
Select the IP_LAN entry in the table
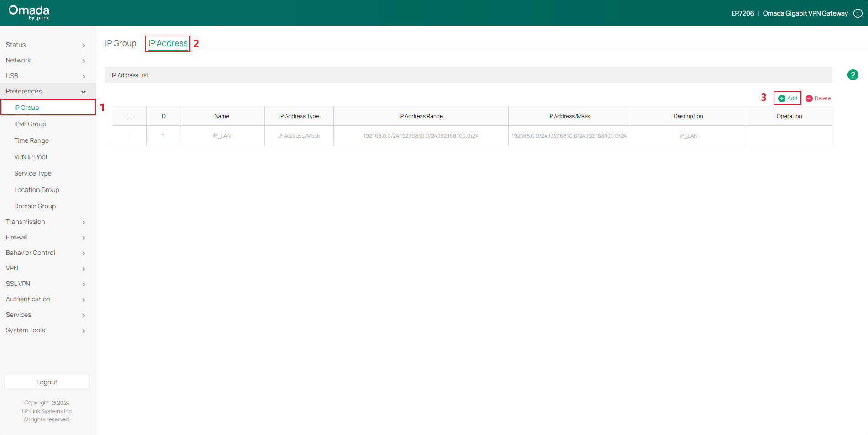click(221, 135)
